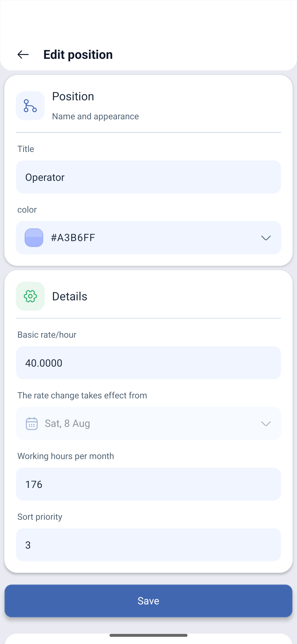Edit the Basic rate/hour 40.0000 field
297x644 pixels.
point(148,363)
